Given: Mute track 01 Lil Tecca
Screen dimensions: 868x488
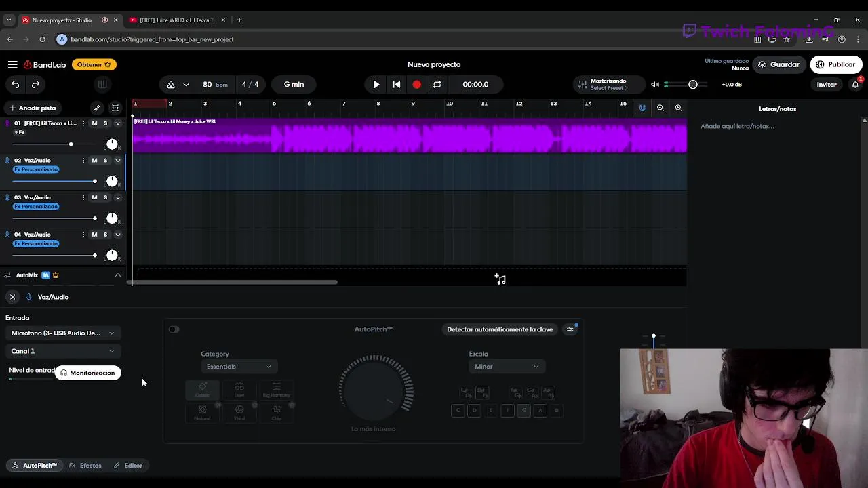Looking at the screenshot, I should 94,123.
